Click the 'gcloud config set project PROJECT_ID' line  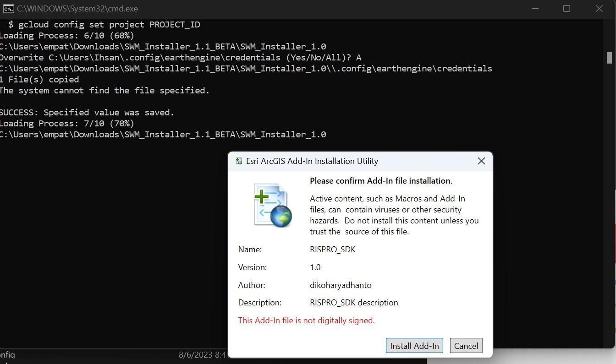pyautogui.click(x=104, y=24)
